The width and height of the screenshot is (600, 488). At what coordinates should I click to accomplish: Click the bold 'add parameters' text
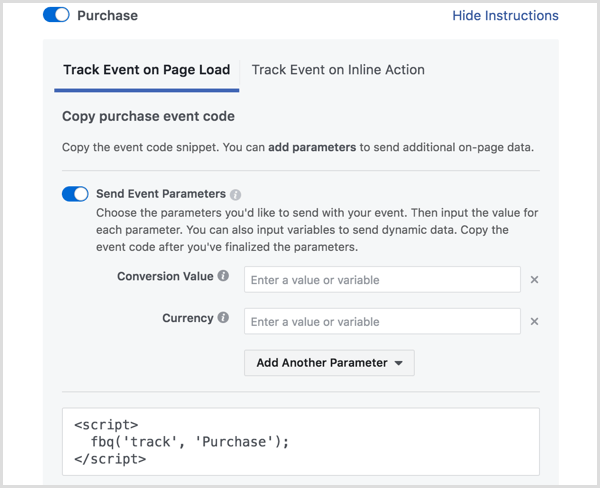click(312, 147)
